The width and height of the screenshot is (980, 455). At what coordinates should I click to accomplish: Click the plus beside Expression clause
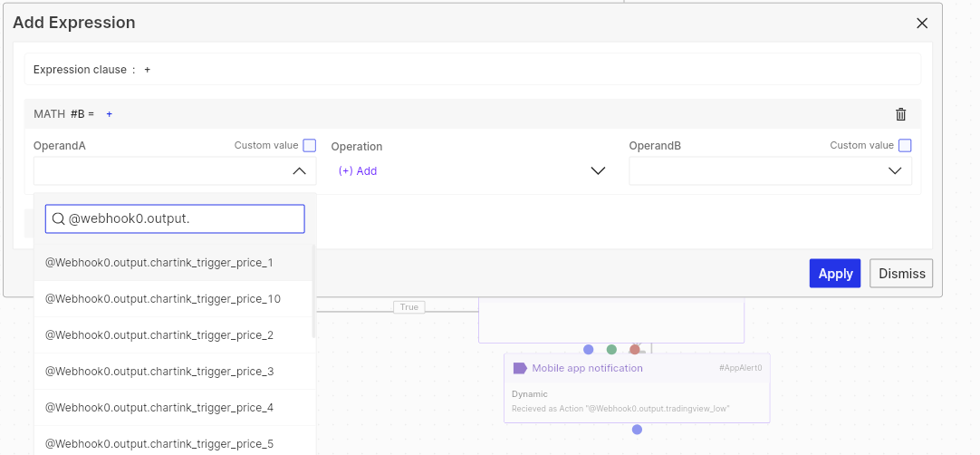(x=148, y=70)
